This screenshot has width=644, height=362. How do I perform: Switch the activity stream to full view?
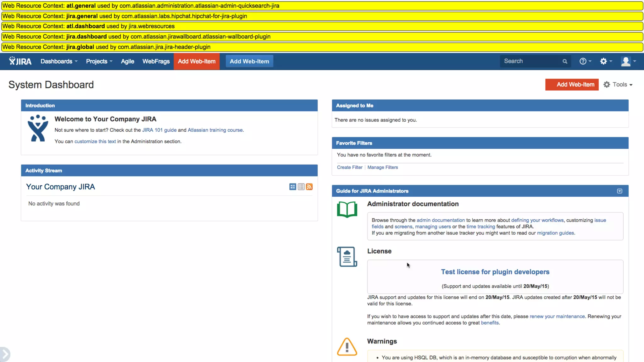pos(293,187)
